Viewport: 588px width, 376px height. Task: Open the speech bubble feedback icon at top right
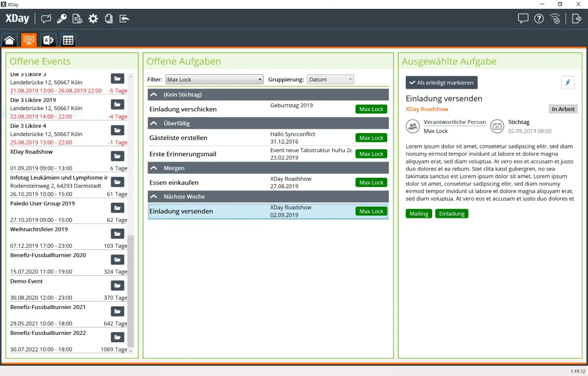coord(523,19)
